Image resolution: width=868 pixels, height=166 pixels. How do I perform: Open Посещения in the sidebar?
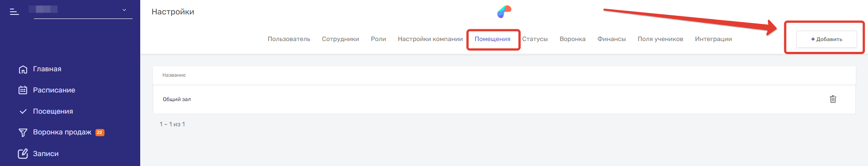pyautogui.click(x=53, y=111)
